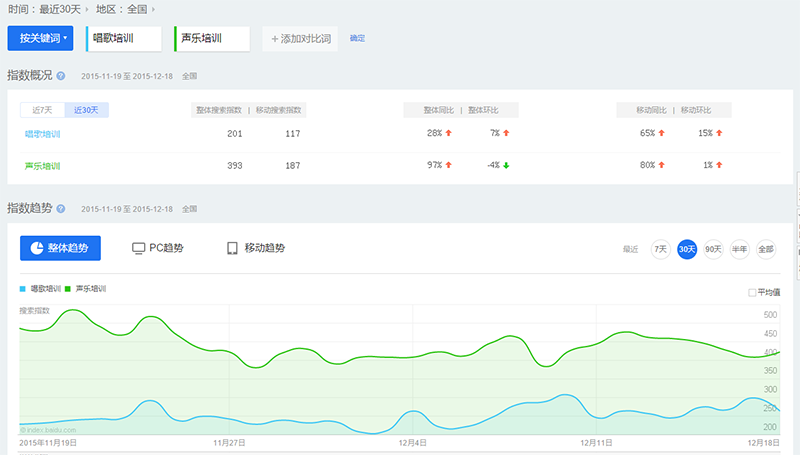
Task: Expand the 地区 全国 selector
Action: tap(126, 9)
